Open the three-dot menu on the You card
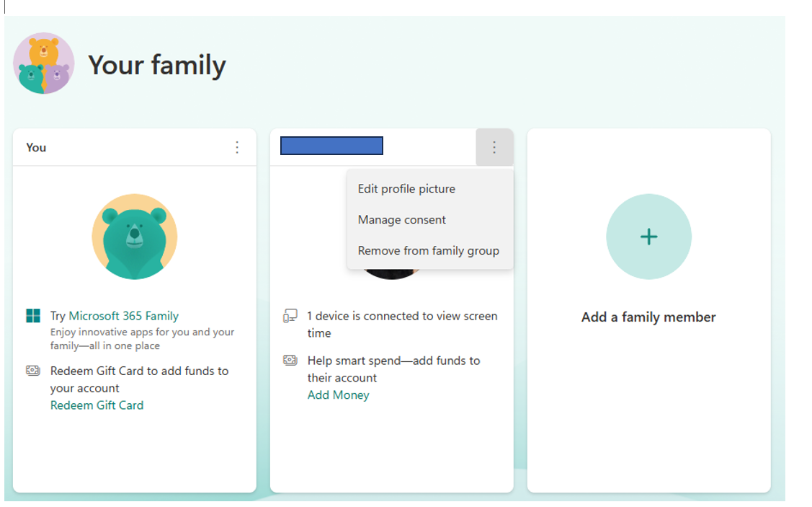This screenshot has height=507, width=812. 237,148
